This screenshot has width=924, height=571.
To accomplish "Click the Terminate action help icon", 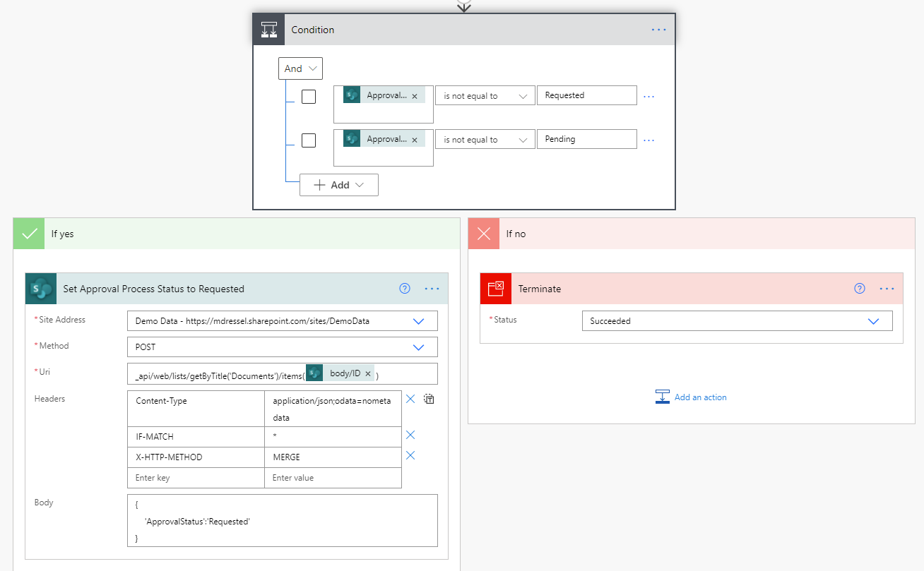I will point(860,289).
